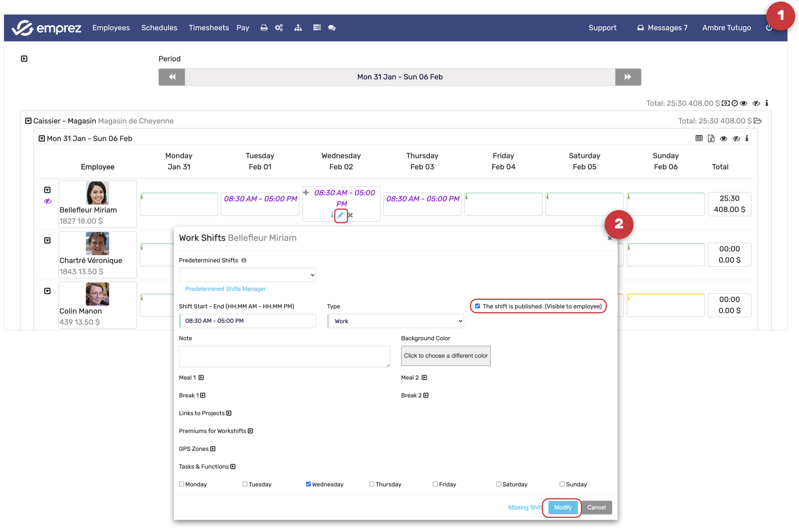799x532 pixels.
Task: Click the plus icon on Wednesday shift
Action: [x=306, y=192]
